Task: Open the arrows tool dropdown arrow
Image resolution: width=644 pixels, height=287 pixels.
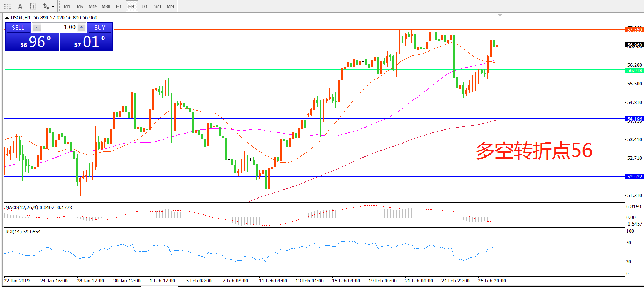Action: pos(53,6)
